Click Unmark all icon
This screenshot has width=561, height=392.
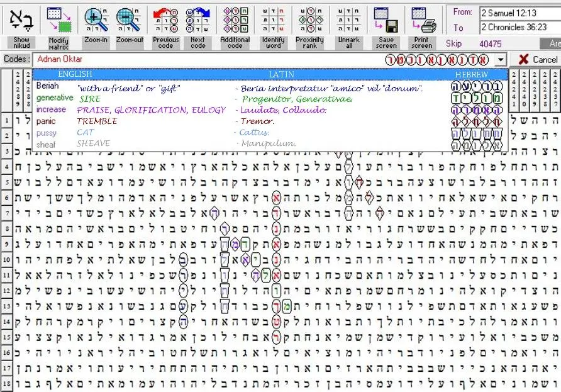point(348,20)
